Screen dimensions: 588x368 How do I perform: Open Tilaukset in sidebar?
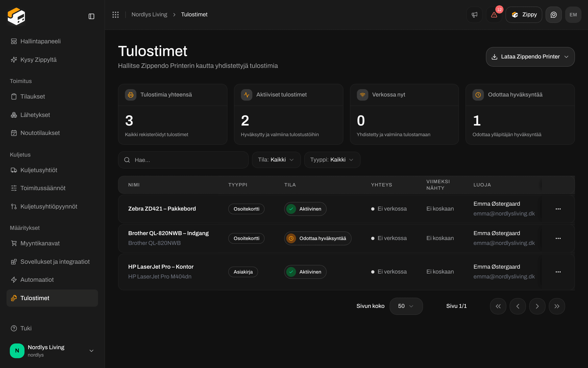tap(52, 96)
